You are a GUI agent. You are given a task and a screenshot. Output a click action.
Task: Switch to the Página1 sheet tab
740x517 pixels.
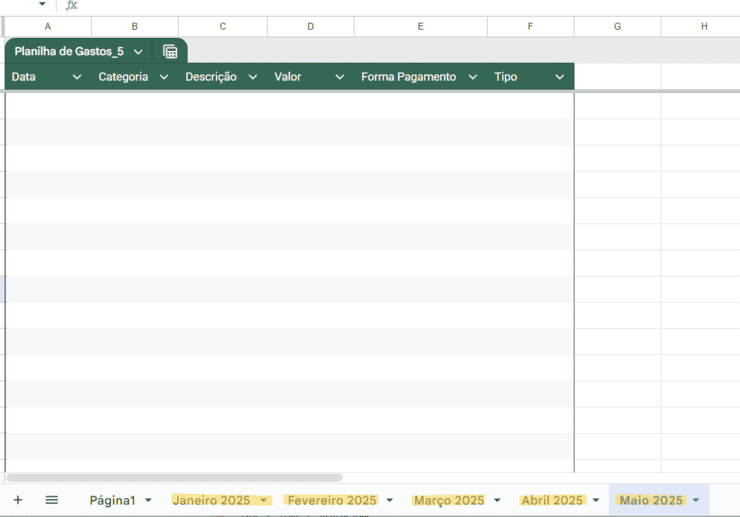pos(112,500)
